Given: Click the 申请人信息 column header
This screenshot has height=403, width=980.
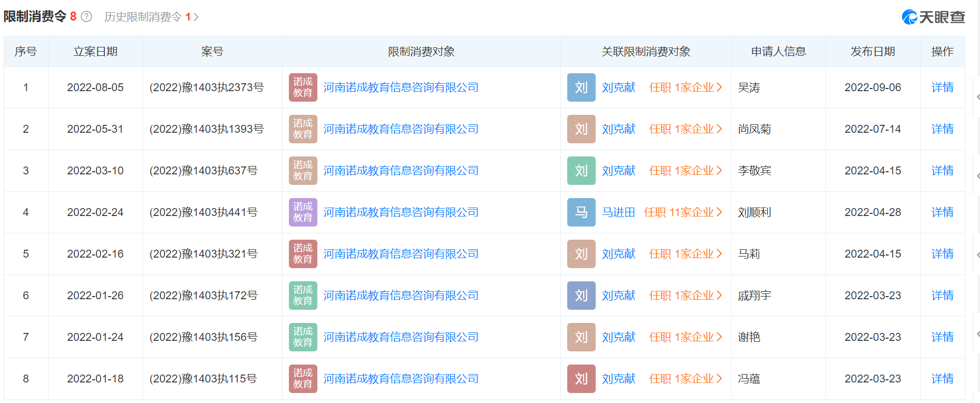Looking at the screenshot, I should click(x=779, y=52).
